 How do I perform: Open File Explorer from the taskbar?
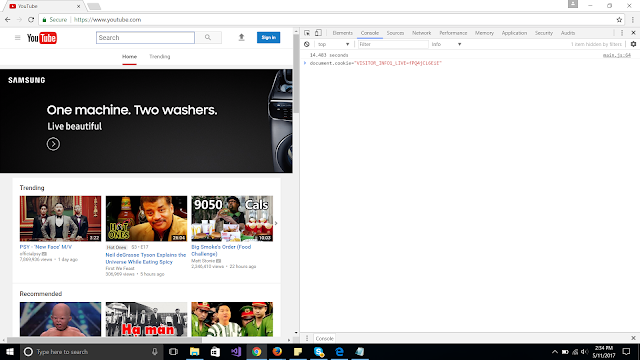pyautogui.click(x=194, y=352)
